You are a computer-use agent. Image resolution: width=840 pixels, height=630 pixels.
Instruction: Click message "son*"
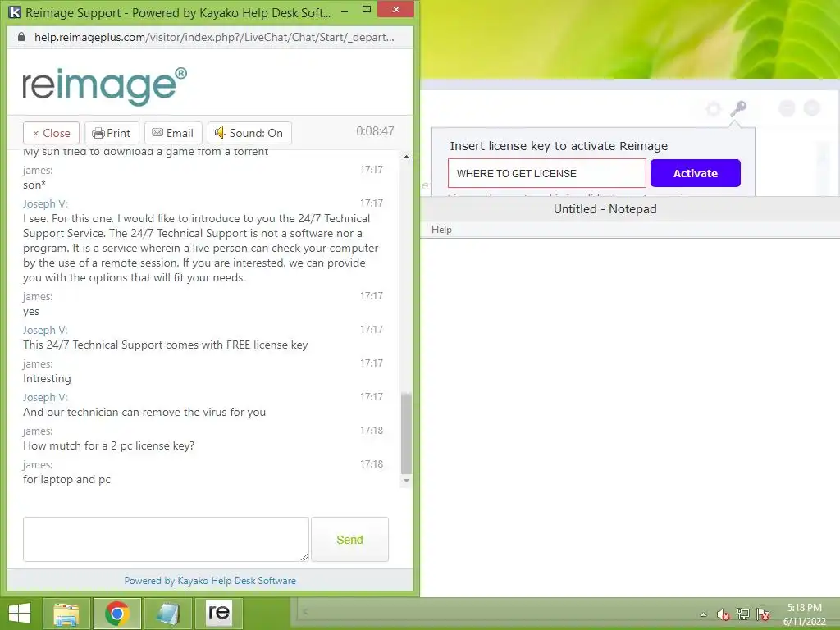coord(34,185)
